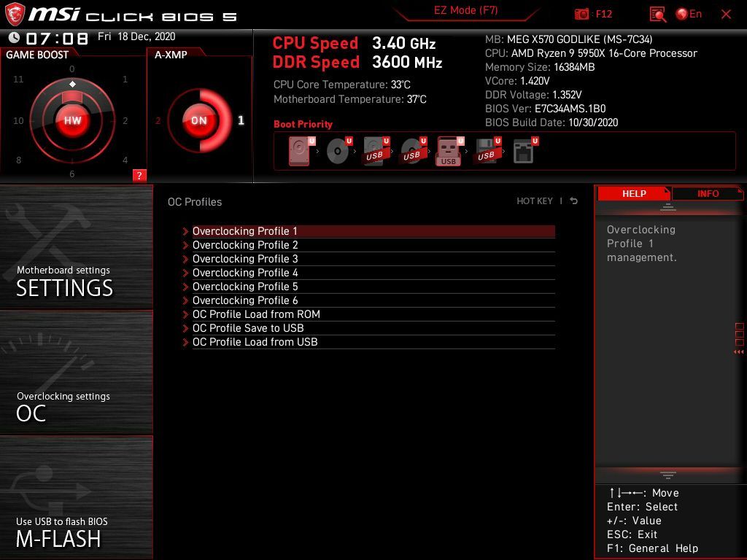Select the USB CD/DVD boot device icon
747x560 pixels.
413,152
